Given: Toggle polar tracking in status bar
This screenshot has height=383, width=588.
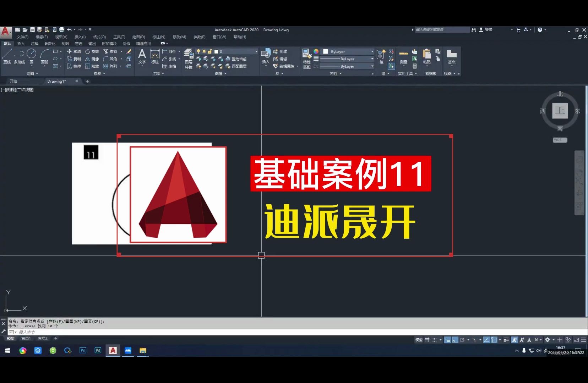Looking at the screenshot, I should point(462,340).
